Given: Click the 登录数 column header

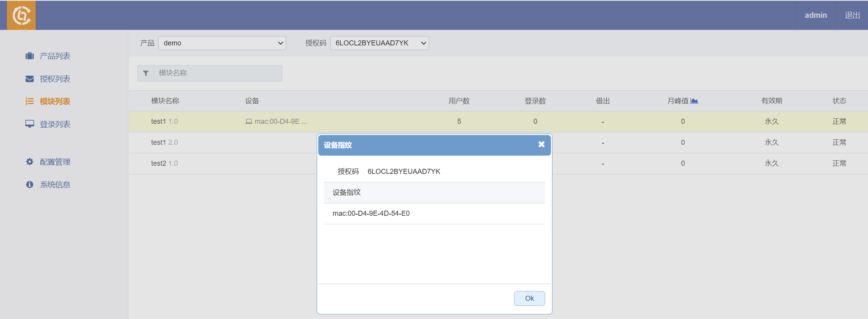Looking at the screenshot, I should click(535, 101).
